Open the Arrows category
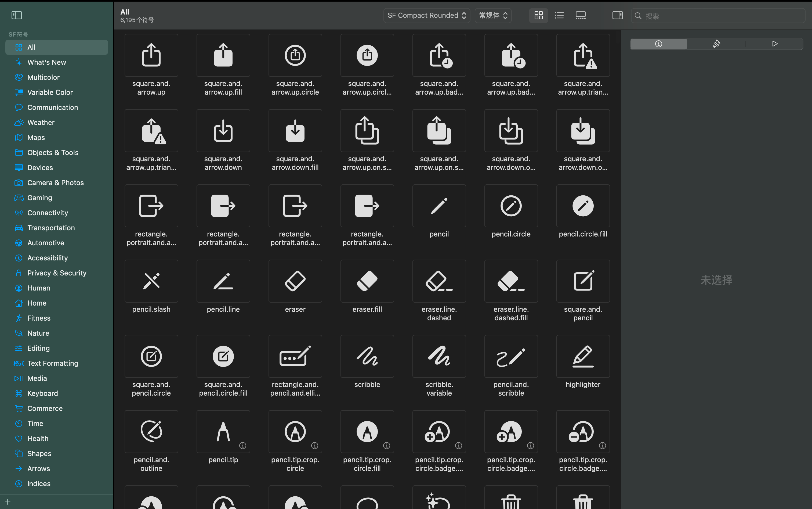The height and width of the screenshot is (509, 812). [x=56, y=469]
